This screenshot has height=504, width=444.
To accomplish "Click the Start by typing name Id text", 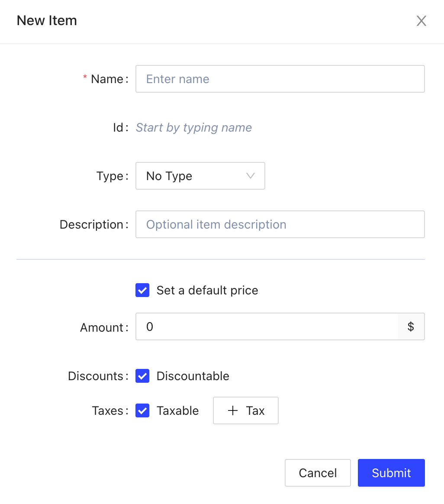I will click(x=193, y=127).
